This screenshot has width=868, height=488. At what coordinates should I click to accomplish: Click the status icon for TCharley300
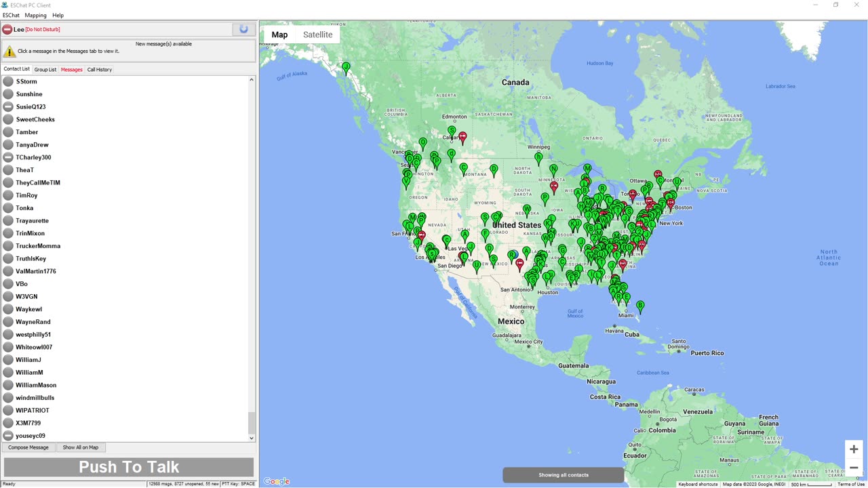point(8,157)
